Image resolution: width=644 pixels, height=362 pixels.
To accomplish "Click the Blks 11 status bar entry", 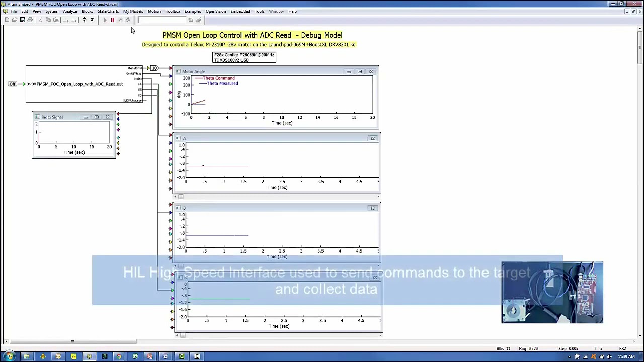I will 504,348.
